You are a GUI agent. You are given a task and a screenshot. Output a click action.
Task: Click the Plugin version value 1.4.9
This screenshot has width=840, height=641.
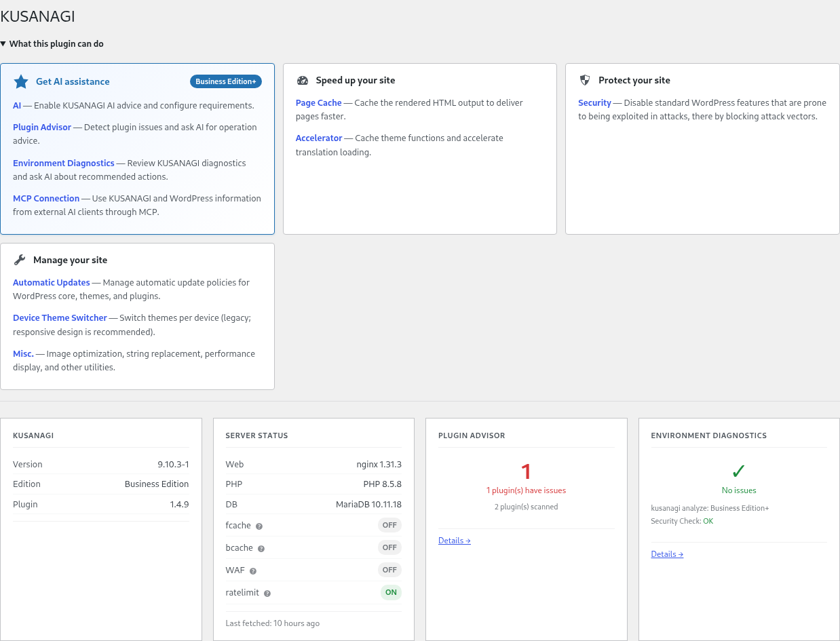pos(179,505)
